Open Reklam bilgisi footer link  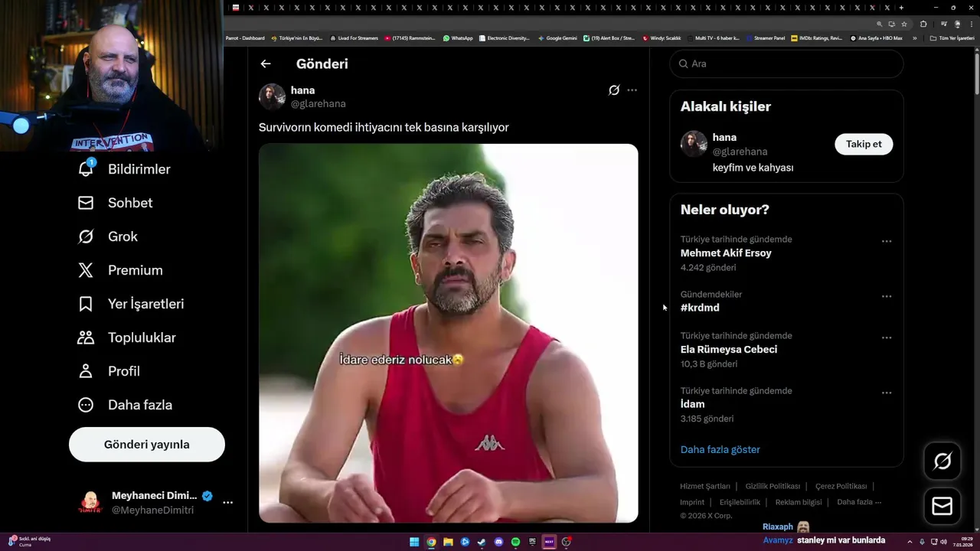pyautogui.click(x=799, y=503)
